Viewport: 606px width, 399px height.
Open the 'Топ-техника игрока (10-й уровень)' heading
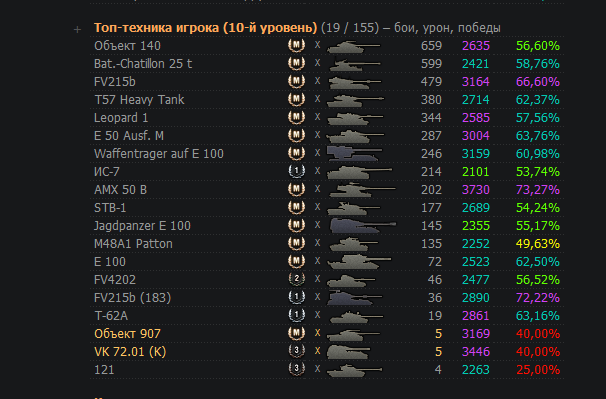pos(205,28)
